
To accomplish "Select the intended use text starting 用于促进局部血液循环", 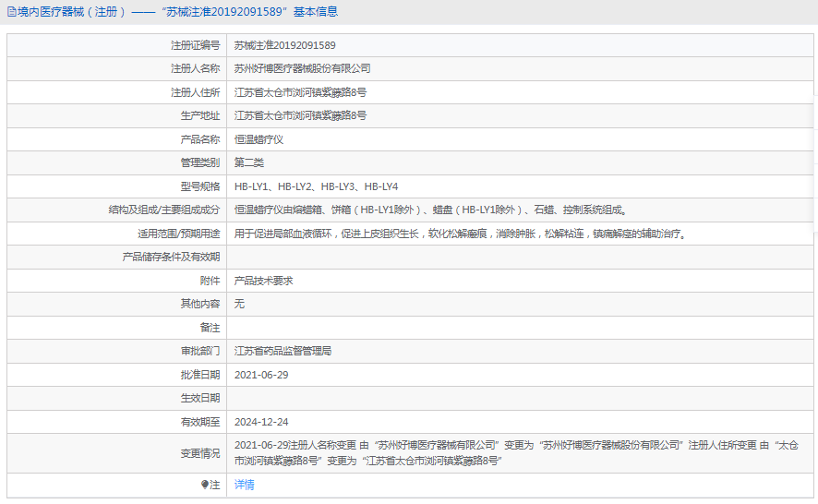I will click(462, 234).
